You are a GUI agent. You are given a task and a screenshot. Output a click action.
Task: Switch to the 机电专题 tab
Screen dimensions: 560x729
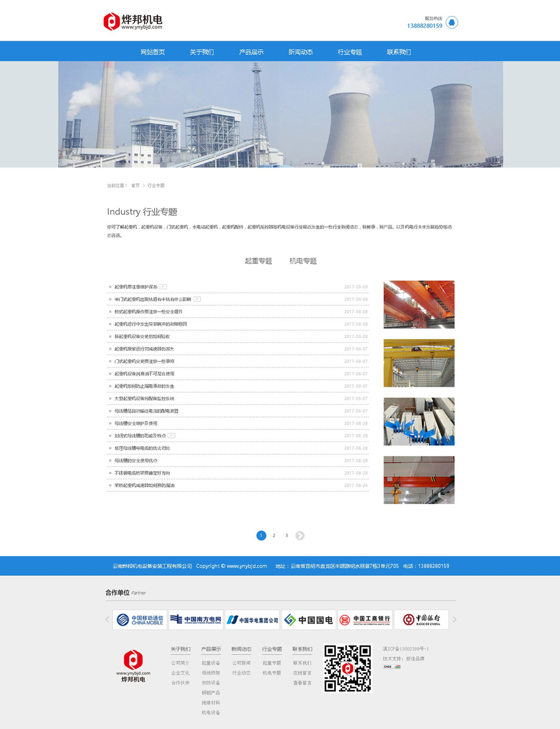tap(303, 261)
